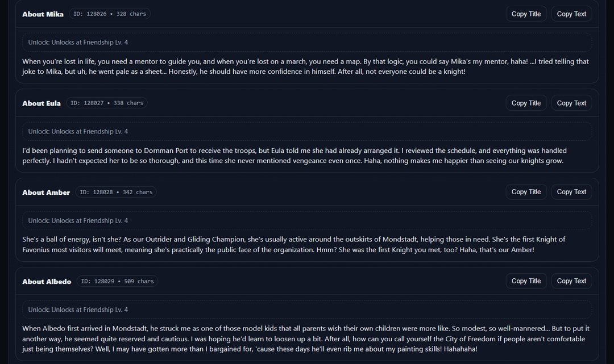Click the unlock note under About Mika
The image size is (614, 364).
[x=78, y=43]
